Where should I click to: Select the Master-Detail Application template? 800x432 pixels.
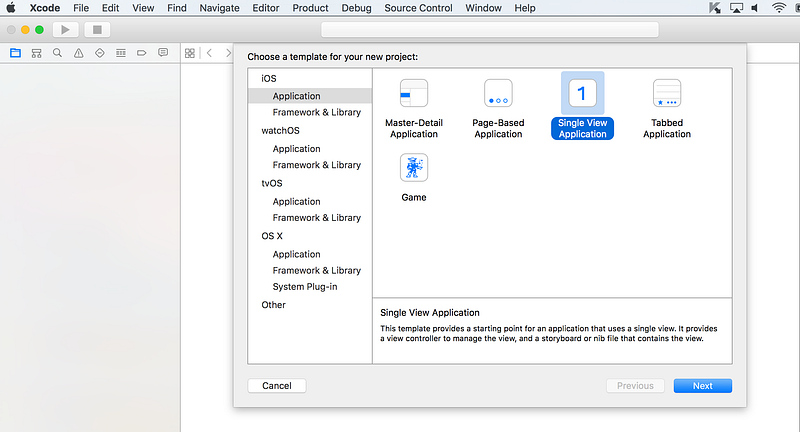414,109
